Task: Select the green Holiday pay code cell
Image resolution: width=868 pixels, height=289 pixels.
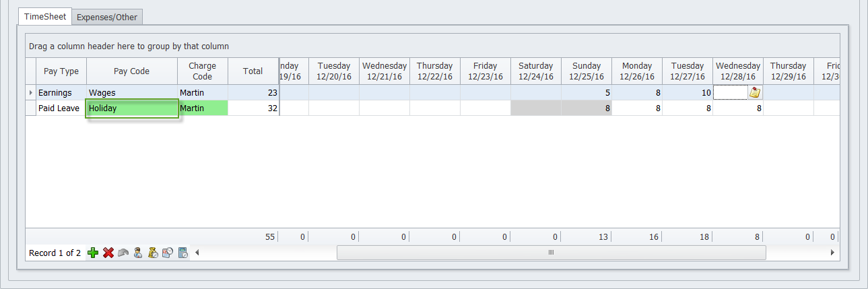Action: pyautogui.click(x=132, y=108)
